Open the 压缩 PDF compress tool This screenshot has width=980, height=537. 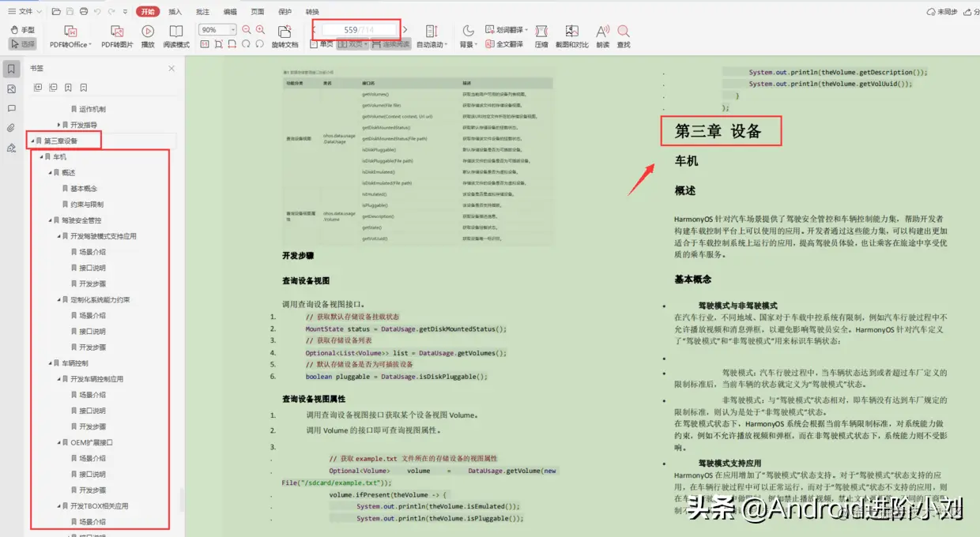pyautogui.click(x=543, y=36)
